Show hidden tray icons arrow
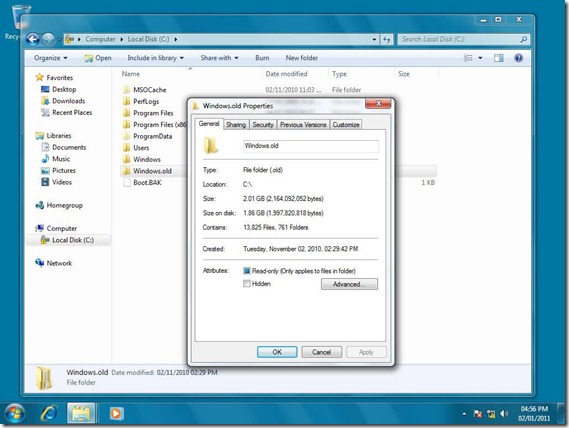The height and width of the screenshot is (428, 569). [464, 414]
